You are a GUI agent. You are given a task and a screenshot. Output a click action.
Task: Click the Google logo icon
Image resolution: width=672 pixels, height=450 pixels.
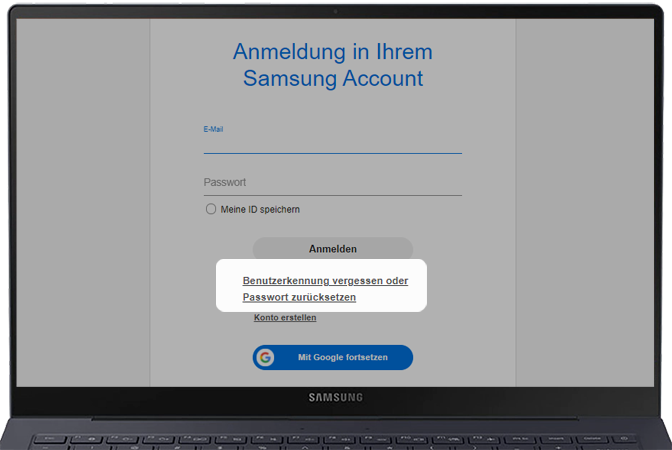[265, 357]
